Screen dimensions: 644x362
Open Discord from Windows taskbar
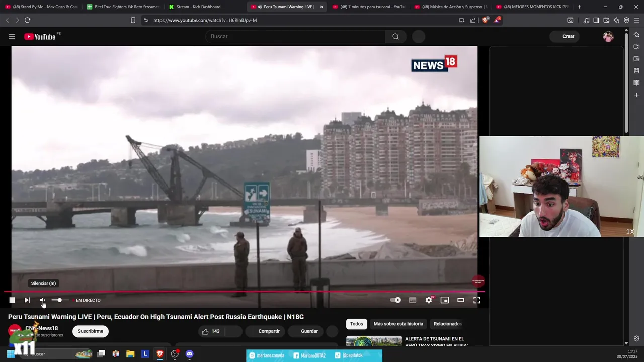(x=189, y=354)
